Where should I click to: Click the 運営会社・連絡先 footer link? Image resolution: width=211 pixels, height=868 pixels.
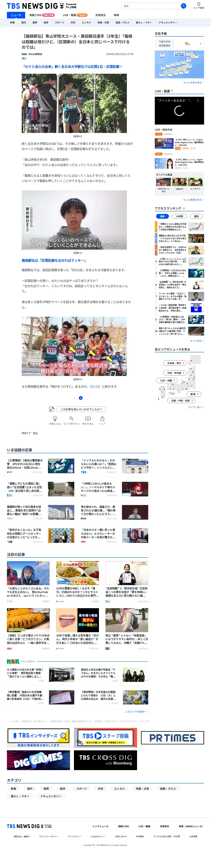pos(21,836)
